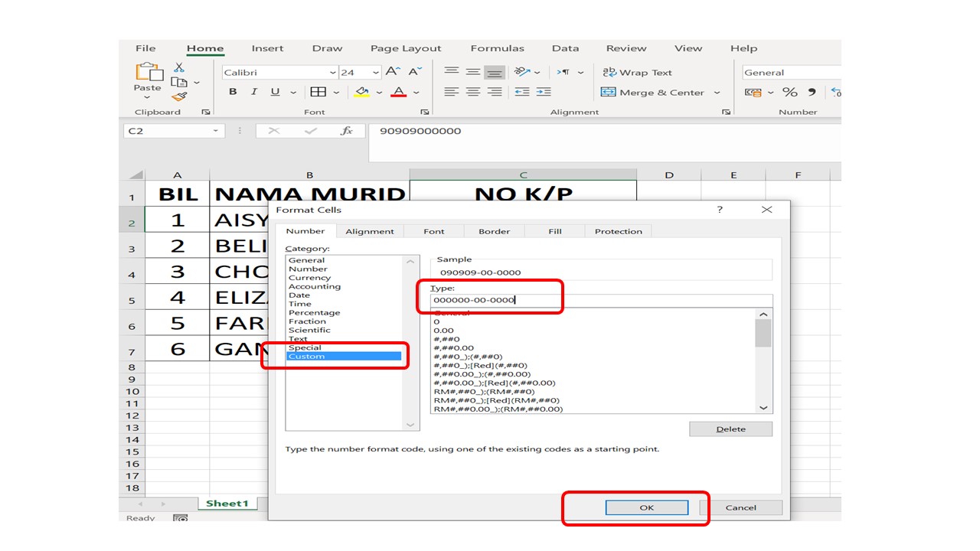Open the Formulas ribbon menu
This screenshot has width=980, height=551.
(497, 48)
